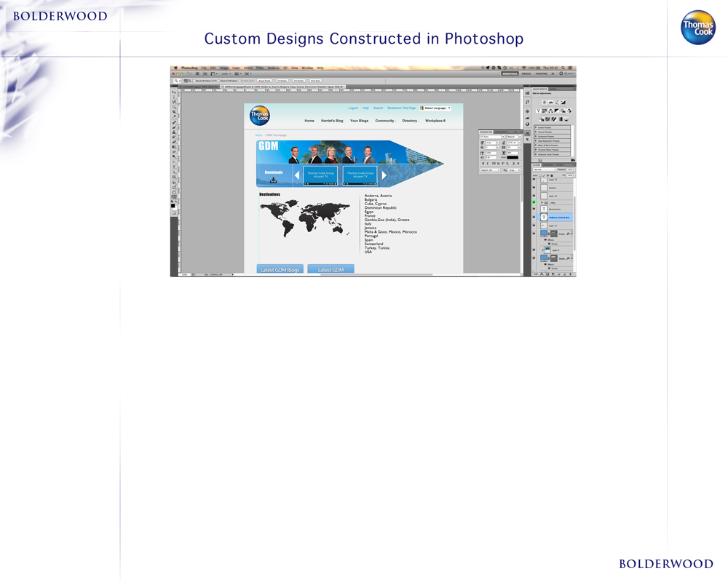This screenshot has height=582, width=728.
Task: Switch to the Design workspace
Action: pos(526,73)
